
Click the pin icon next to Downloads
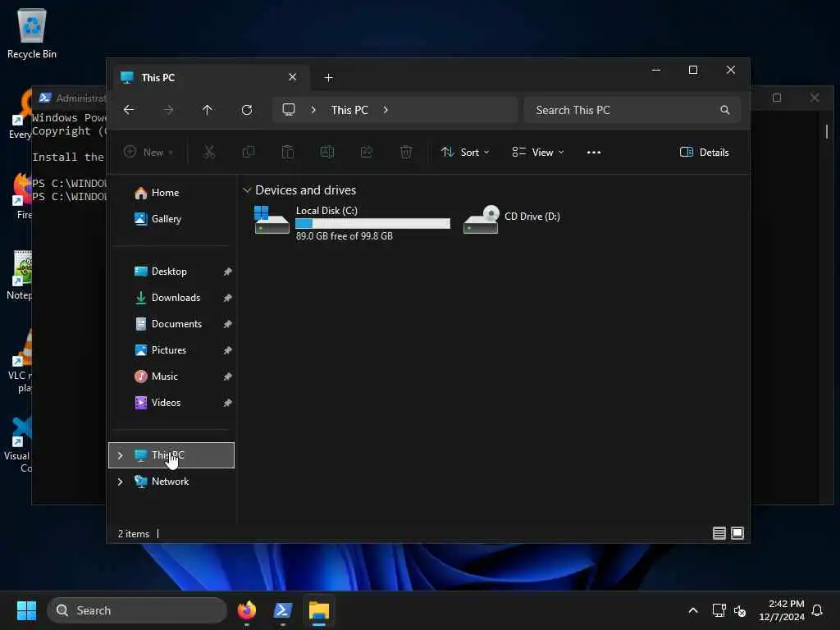[x=228, y=298]
